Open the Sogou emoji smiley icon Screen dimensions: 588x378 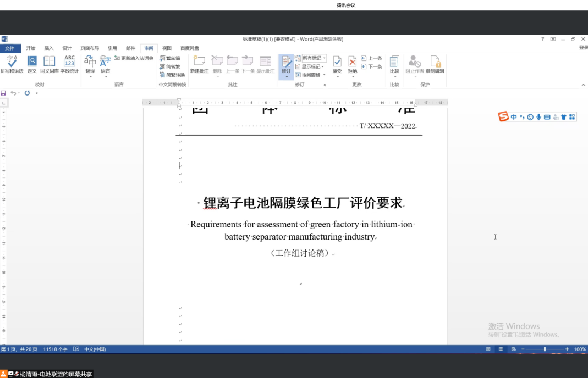pyautogui.click(x=530, y=117)
